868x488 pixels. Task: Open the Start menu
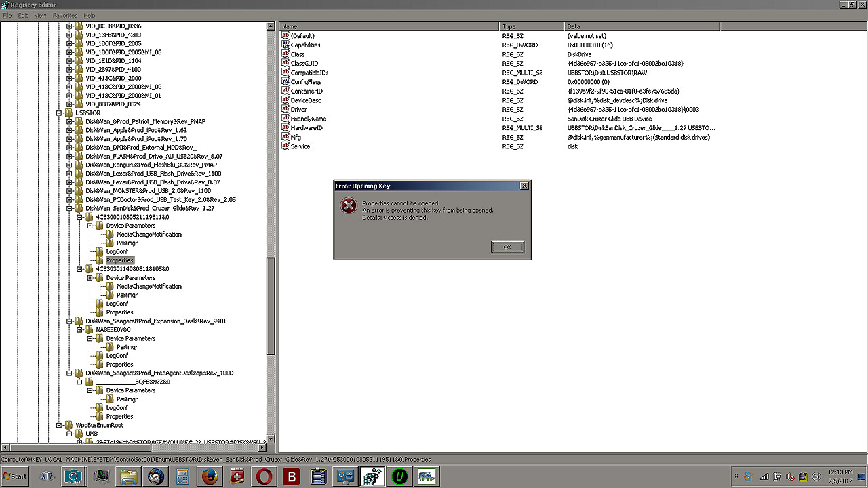click(x=14, y=476)
